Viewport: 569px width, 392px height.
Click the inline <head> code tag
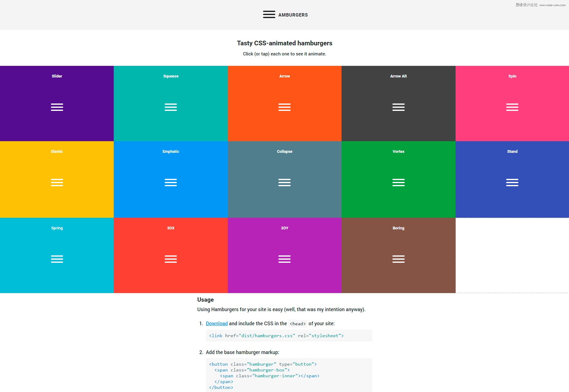point(298,324)
